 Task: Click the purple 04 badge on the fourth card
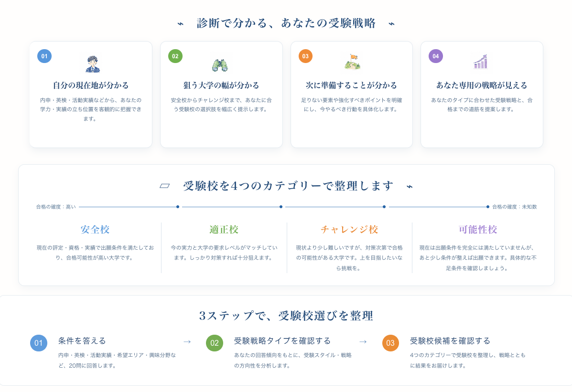tap(435, 56)
